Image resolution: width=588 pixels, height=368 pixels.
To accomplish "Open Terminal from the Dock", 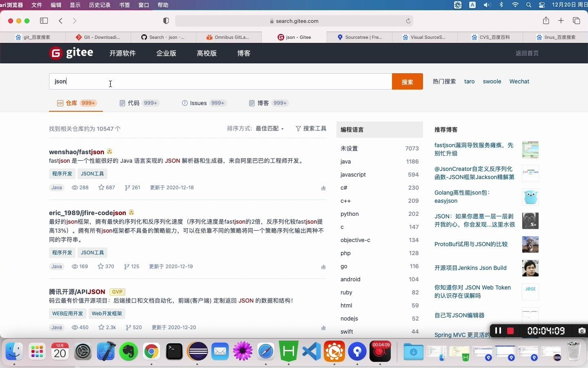I will click(x=174, y=351).
